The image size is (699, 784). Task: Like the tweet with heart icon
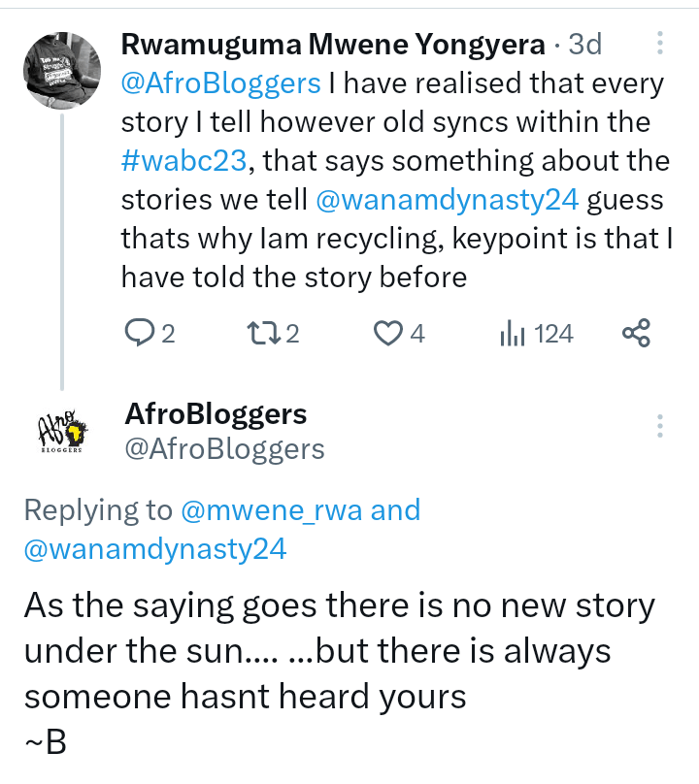(388, 334)
